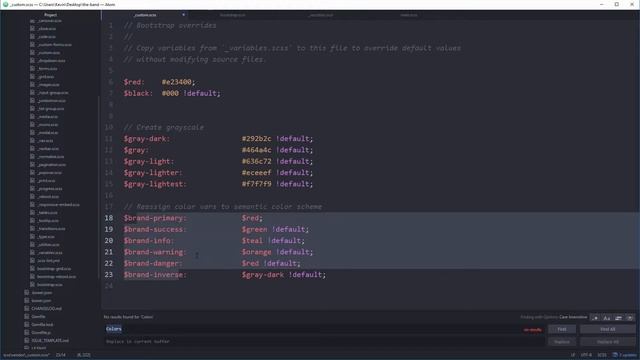Click the modified-dot close icon on _custom.scss tab
Viewport: 640px width, 360px height.
(183, 15)
